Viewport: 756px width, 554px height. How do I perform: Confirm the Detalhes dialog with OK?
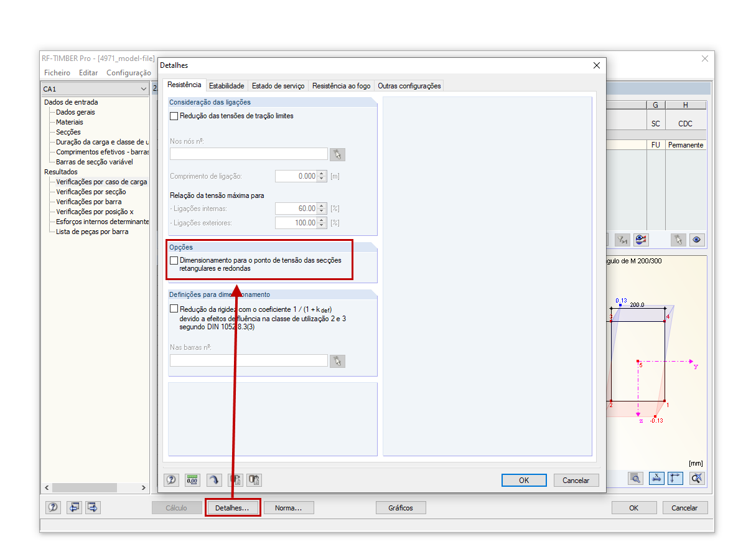click(x=524, y=480)
